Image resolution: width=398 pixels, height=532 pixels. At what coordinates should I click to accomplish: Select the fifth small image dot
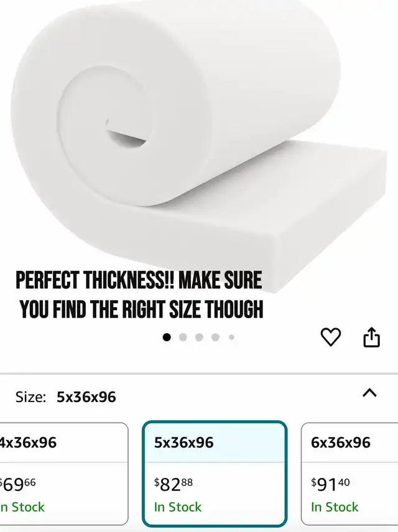coord(231,337)
